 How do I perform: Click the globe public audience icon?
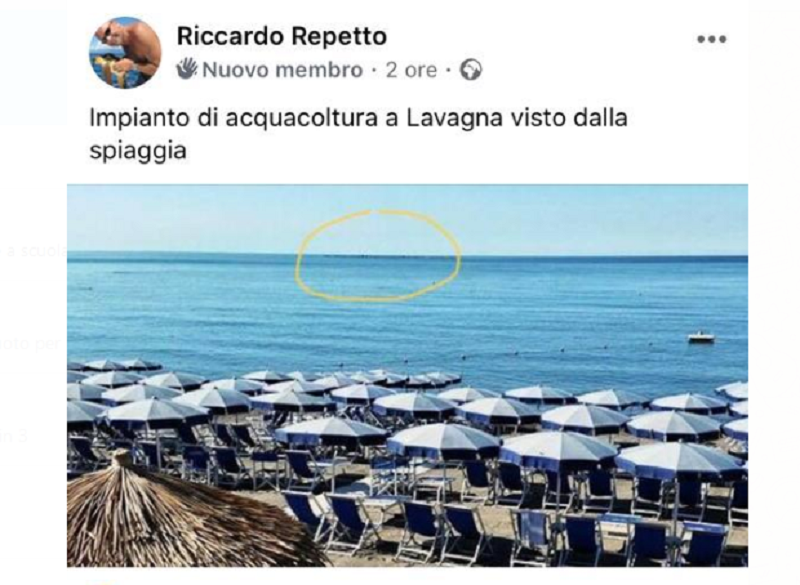click(x=470, y=69)
